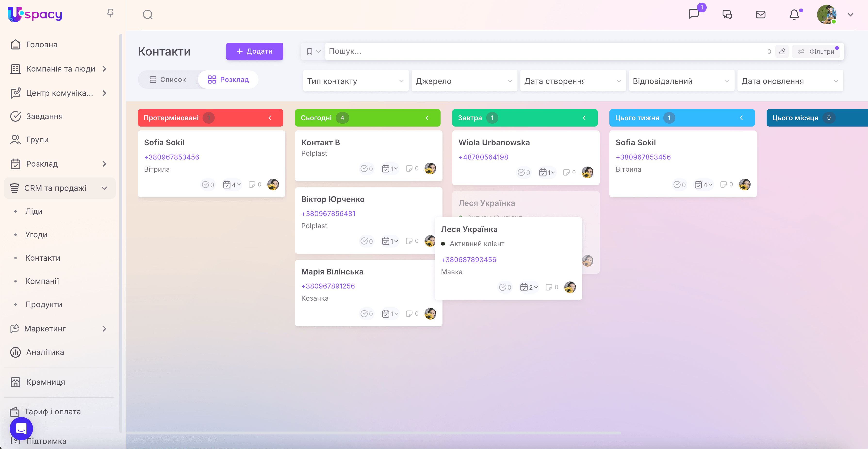Screen dimensions: 868x449
Task: Open chat messages icon with badge
Action: pos(694,14)
